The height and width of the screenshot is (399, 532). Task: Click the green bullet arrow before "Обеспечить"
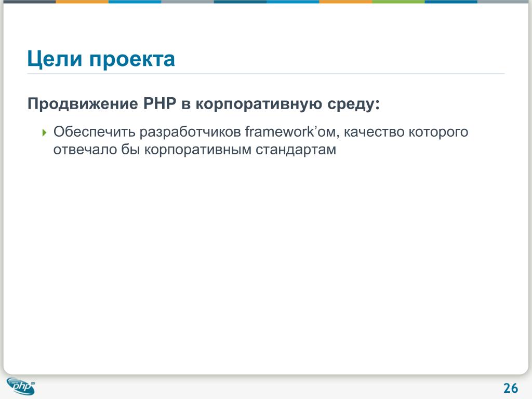pos(45,132)
